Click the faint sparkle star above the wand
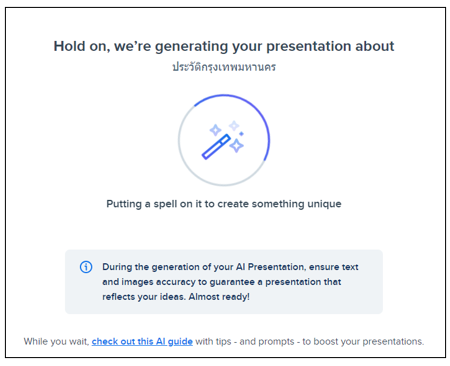 click(234, 126)
